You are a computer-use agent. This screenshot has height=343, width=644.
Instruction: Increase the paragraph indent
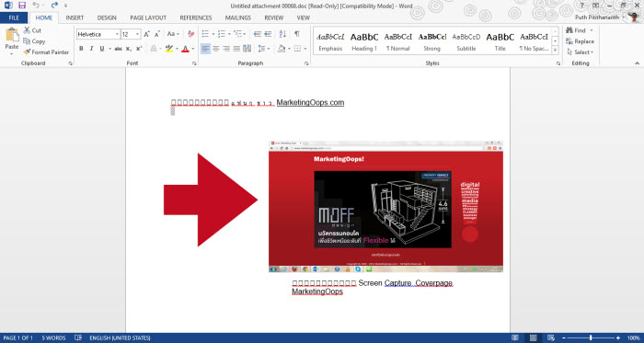coord(269,34)
